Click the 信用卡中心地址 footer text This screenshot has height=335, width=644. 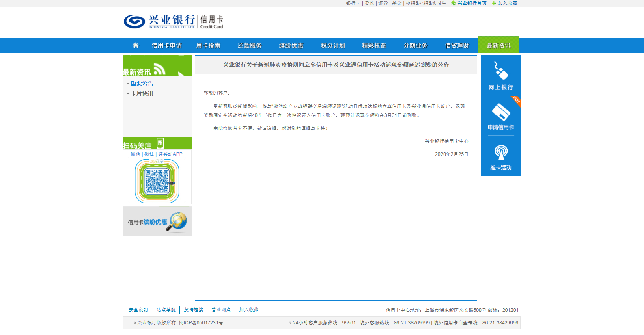click(x=452, y=310)
